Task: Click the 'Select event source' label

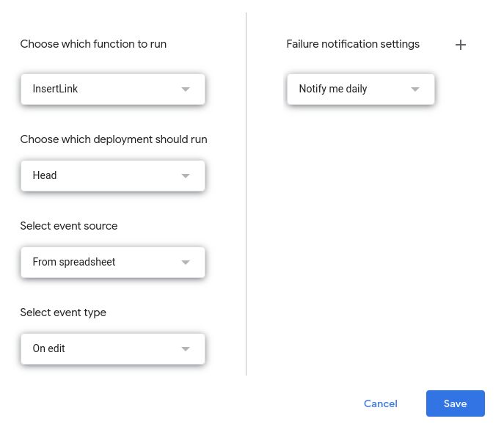Action: tap(69, 226)
